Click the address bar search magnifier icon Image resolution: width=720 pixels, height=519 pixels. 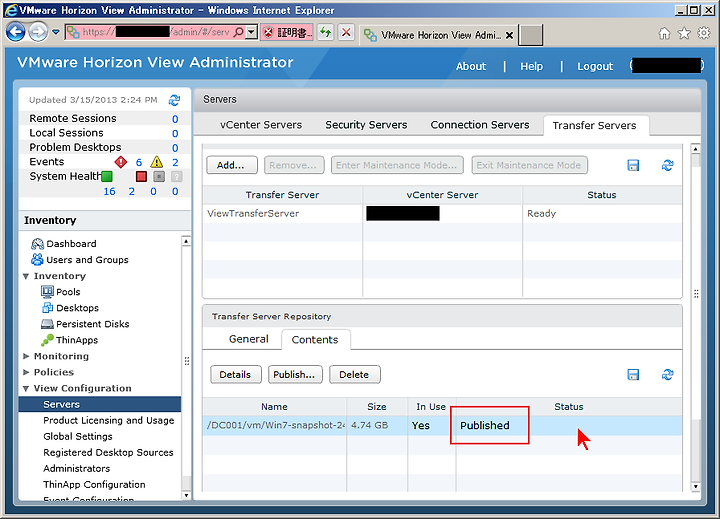pyautogui.click(x=238, y=32)
